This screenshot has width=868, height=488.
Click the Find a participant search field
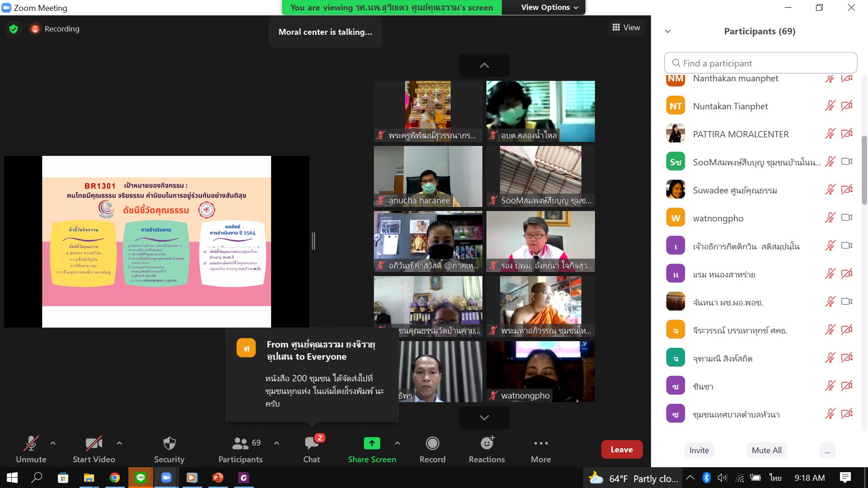point(760,63)
